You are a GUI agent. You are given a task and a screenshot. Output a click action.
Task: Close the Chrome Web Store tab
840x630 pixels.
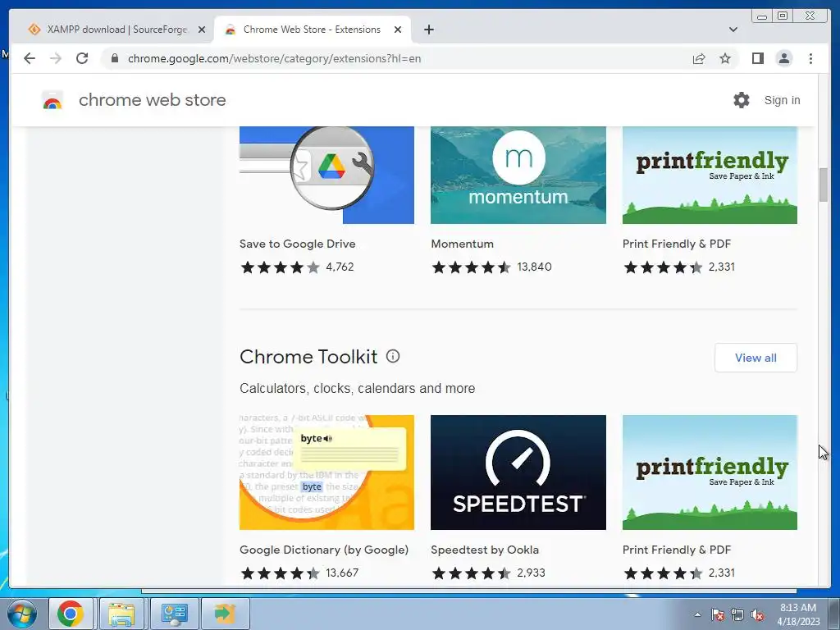[x=398, y=30]
